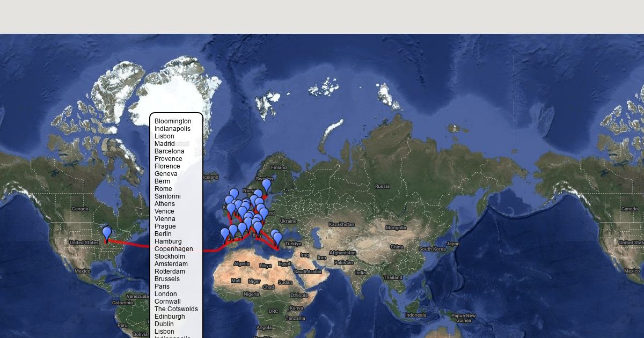
Task: Click Provence in the city list
Action: coord(168,159)
